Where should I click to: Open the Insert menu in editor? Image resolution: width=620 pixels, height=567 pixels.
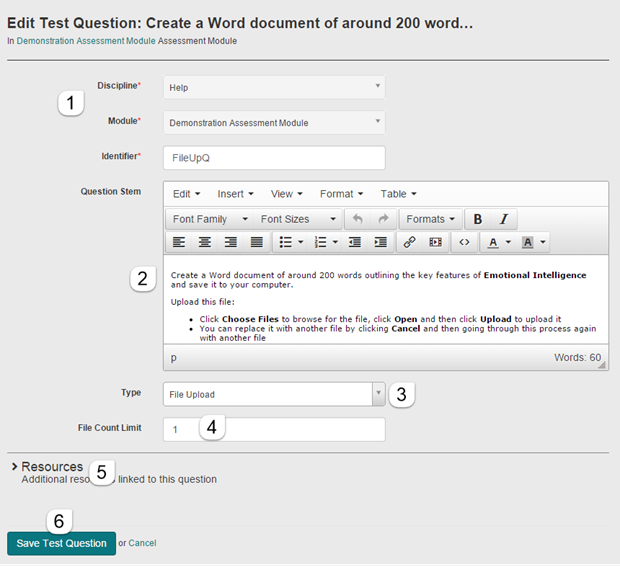[x=235, y=194]
